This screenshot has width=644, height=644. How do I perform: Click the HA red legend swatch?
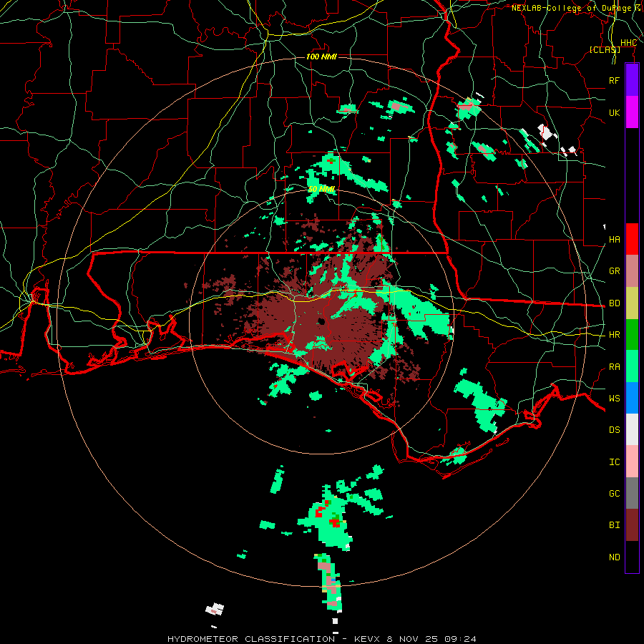point(632,239)
